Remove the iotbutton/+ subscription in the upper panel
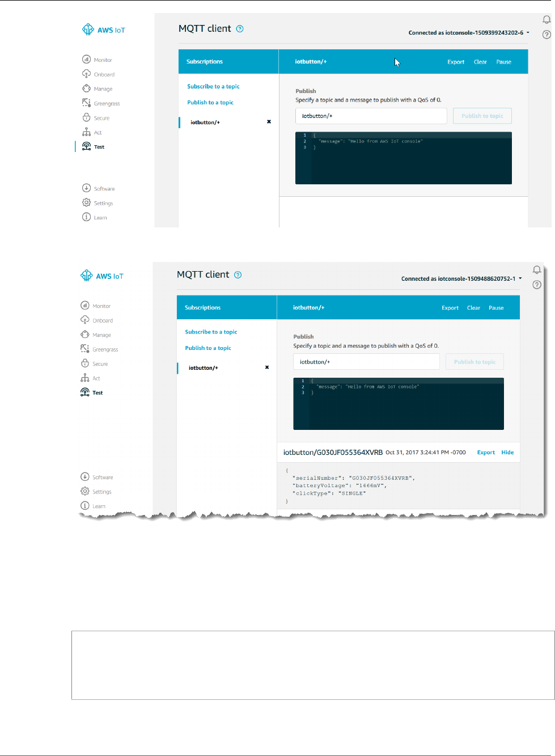The image size is (555, 756). click(x=269, y=121)
